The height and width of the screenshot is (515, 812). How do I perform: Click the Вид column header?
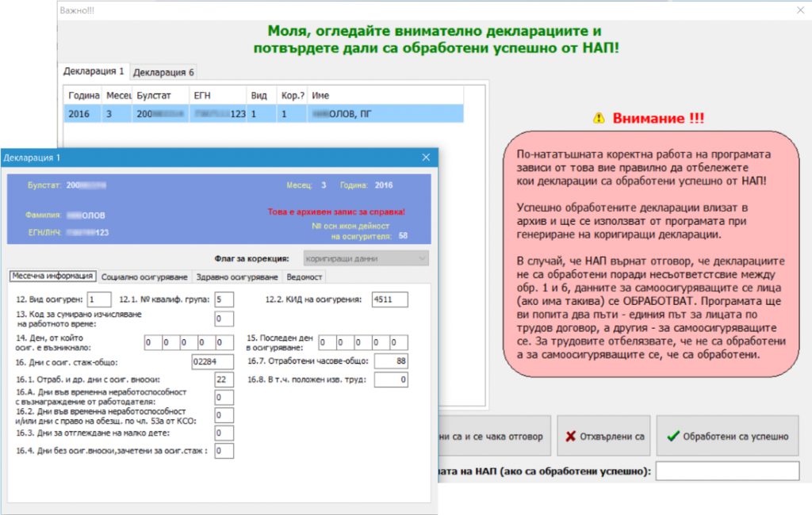click(262, 95)
